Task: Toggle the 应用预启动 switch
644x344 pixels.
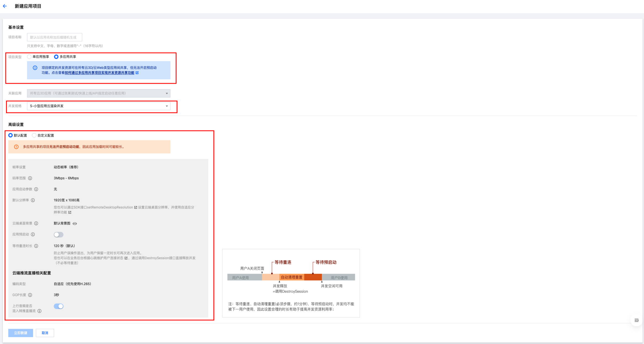Action: (58, 235)
